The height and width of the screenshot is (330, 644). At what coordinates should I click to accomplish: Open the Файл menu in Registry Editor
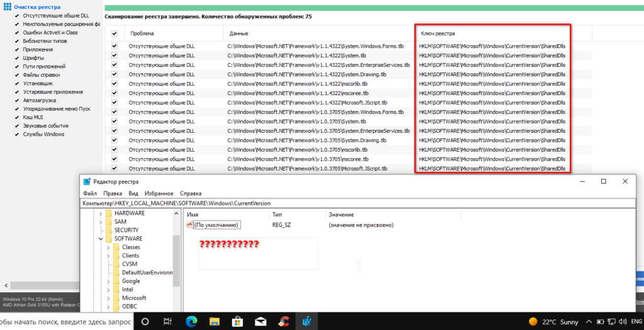click(x=89, y=193)
